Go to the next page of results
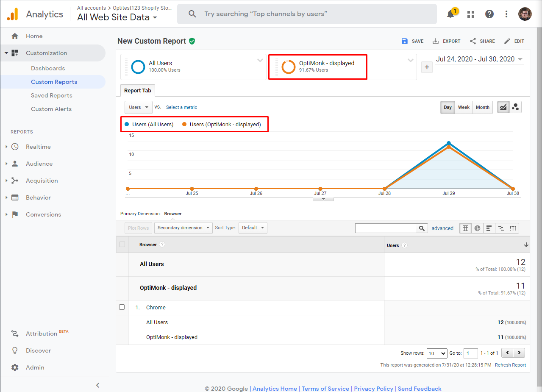 (519, 353)
